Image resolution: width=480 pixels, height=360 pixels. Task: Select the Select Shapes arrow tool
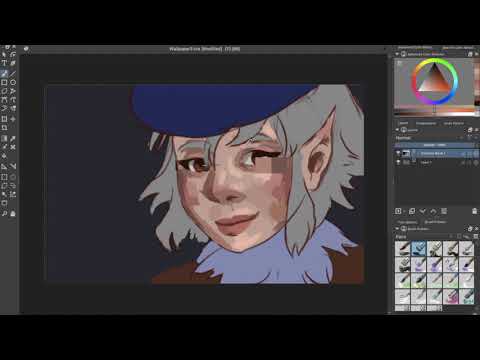click(4, 54)
